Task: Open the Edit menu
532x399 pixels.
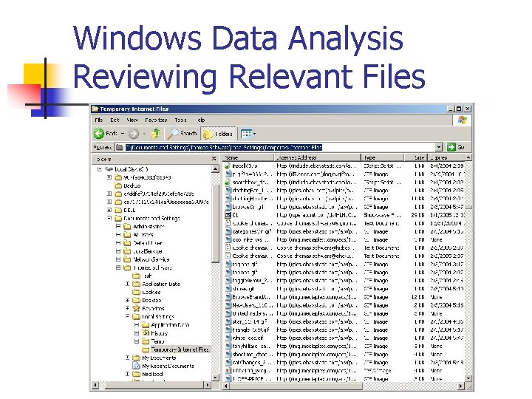Action: point(115,120)
